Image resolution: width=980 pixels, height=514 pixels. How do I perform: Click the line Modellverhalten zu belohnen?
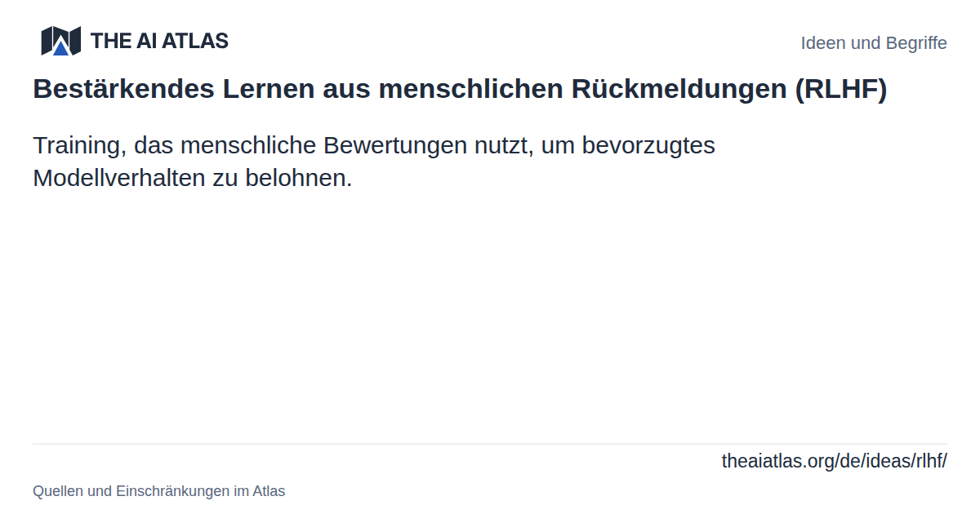click(x=193, y=178)
